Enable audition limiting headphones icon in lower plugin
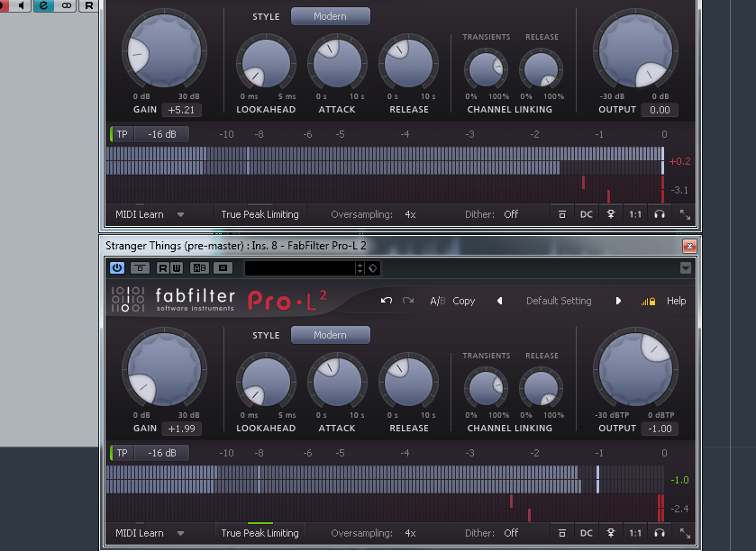Screen dimensions: 756x551 coord(660,533)
